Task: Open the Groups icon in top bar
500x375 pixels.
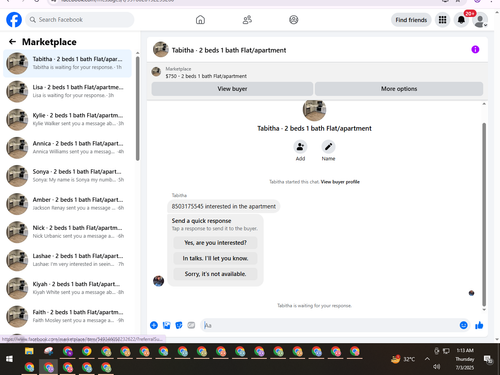Action: click(x=294, y=20)
